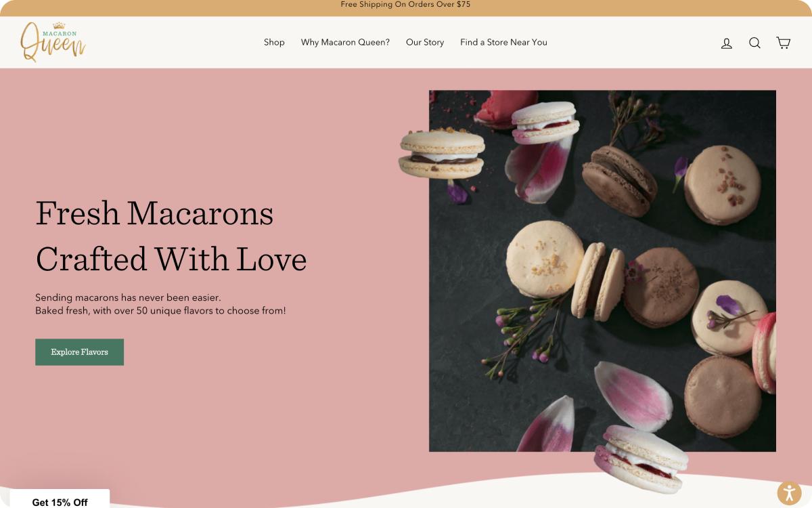
Task: Click the floating macaron above the photo
Action: (x=442, y=154)
